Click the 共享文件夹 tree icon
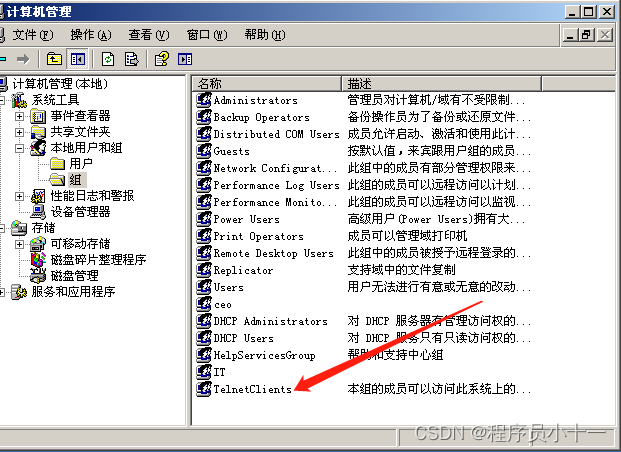Viewport: 621px width, 452px height. (x=38, y=132)
